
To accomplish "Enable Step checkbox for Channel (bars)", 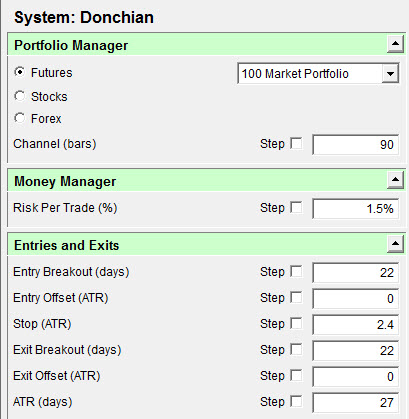I will click(x=296, y=144).
